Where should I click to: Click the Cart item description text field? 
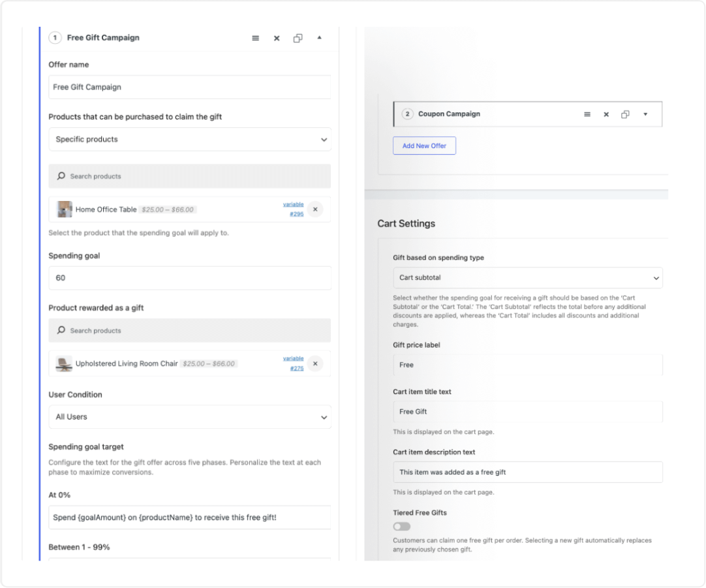click(528, 472)
